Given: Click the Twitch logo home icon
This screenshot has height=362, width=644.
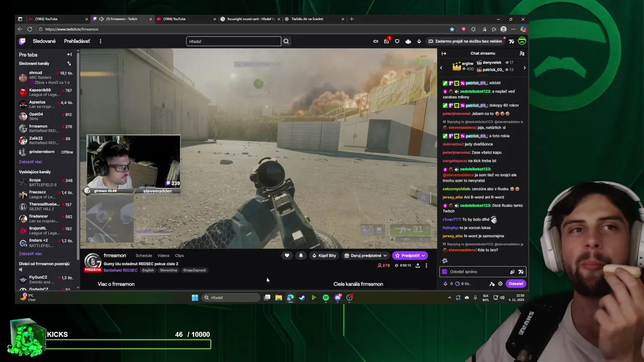Looking at the screenshot, I should point(22,41).
